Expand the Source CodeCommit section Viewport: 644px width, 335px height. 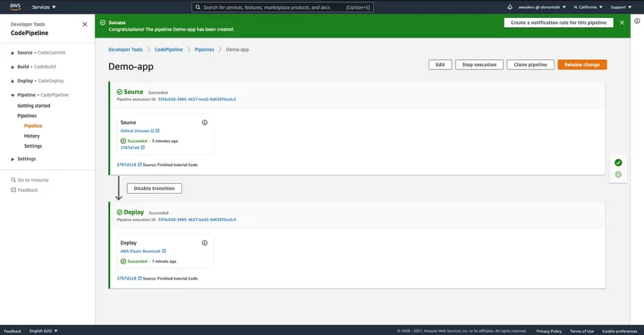[13, 53]
